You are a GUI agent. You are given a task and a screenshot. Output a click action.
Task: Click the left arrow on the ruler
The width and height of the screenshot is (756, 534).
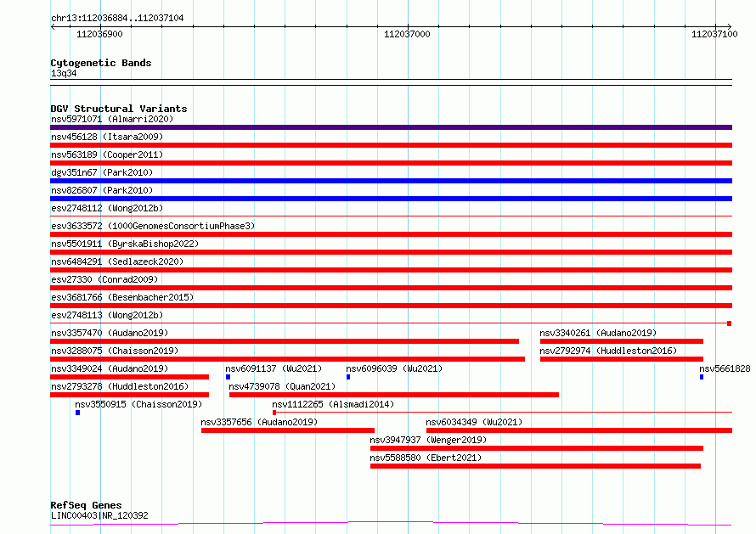coord(53,26)
